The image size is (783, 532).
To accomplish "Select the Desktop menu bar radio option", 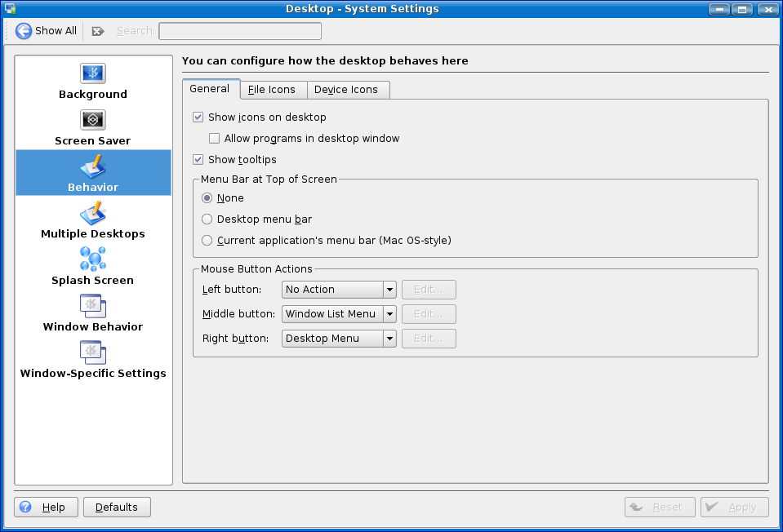I will (x=207, y=219).
